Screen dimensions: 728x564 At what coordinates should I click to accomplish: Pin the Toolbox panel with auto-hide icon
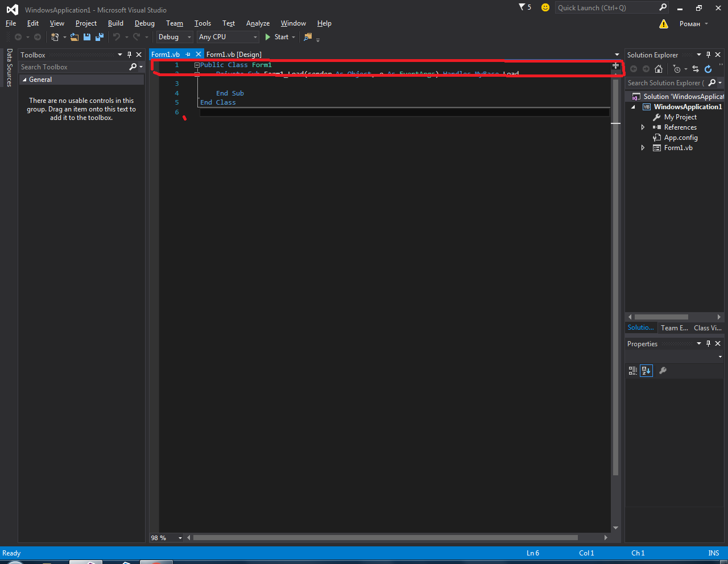[x=130, y=55]
